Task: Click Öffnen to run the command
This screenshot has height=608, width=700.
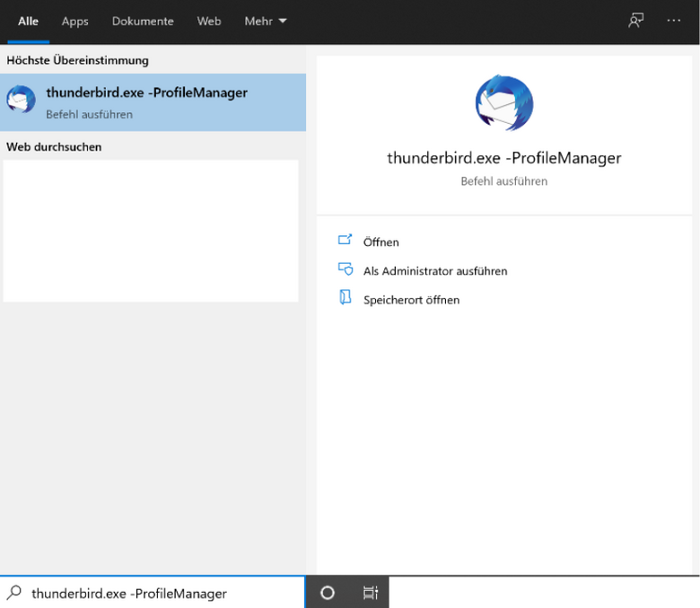Action: 381,242
